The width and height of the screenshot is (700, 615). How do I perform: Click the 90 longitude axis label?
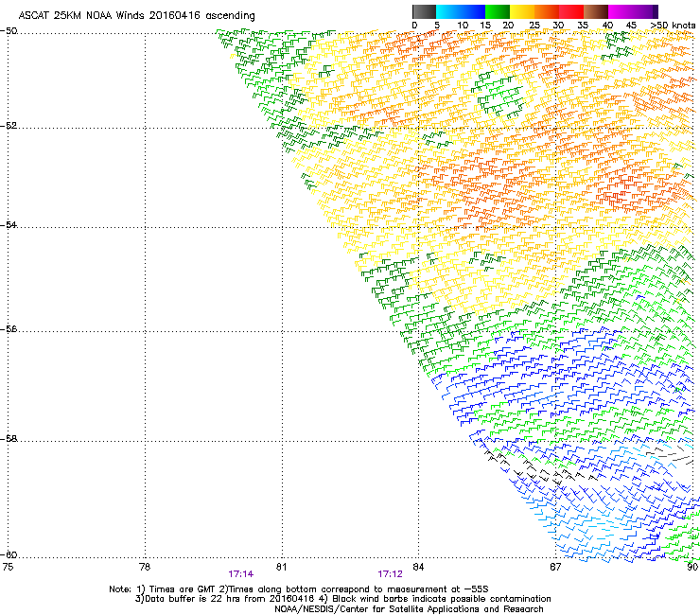point(692,567)
